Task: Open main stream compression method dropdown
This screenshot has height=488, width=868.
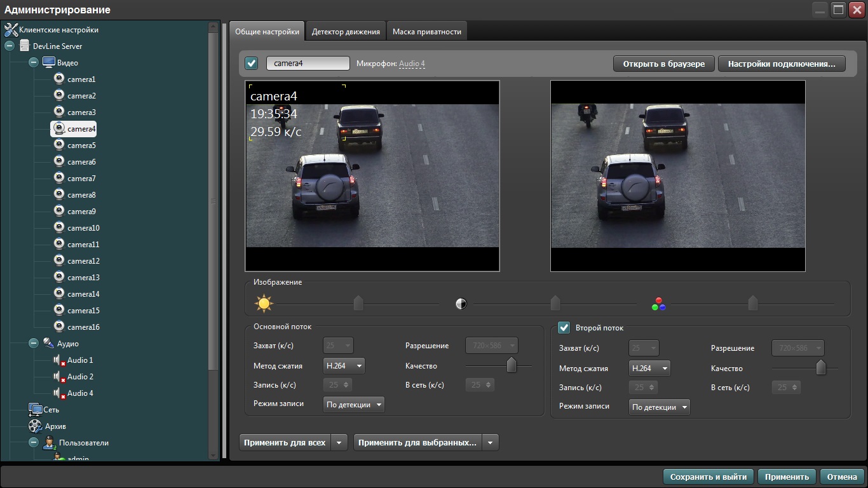Action: click(344, 366)
